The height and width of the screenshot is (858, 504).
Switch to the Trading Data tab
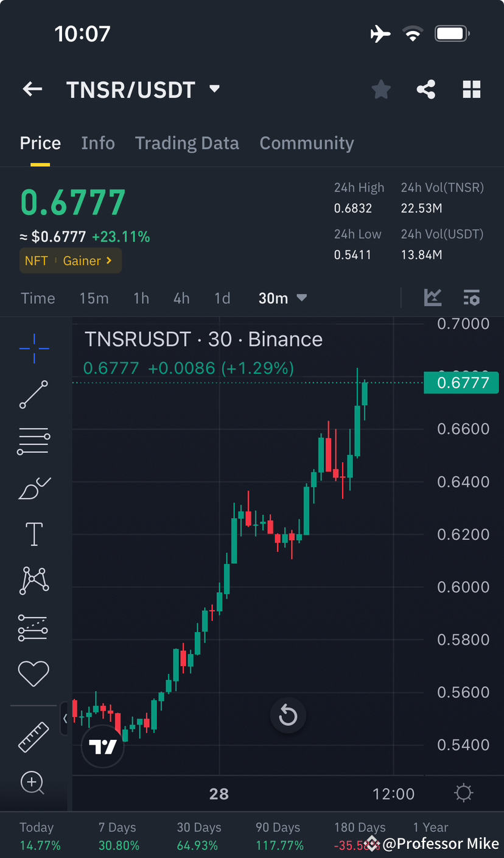[187, 142]
